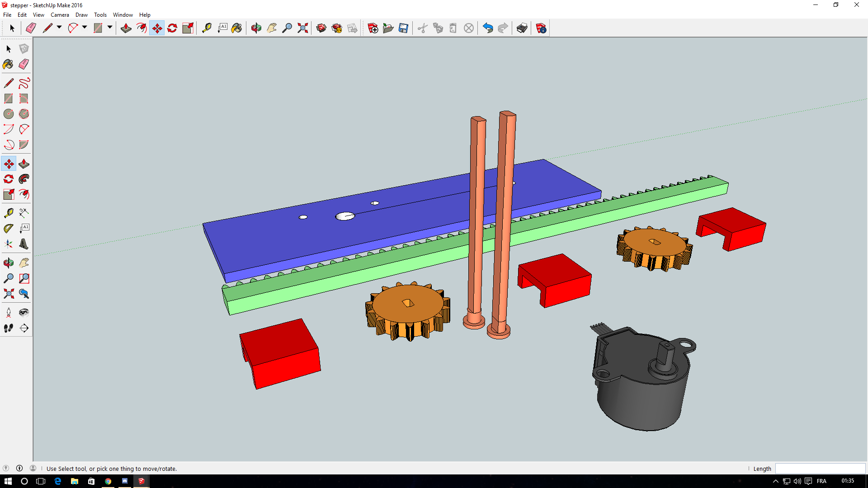Image resolution: width=868 pixels, height=488 pixels.
Task: Open the Help menu
Action: point(145,15)
